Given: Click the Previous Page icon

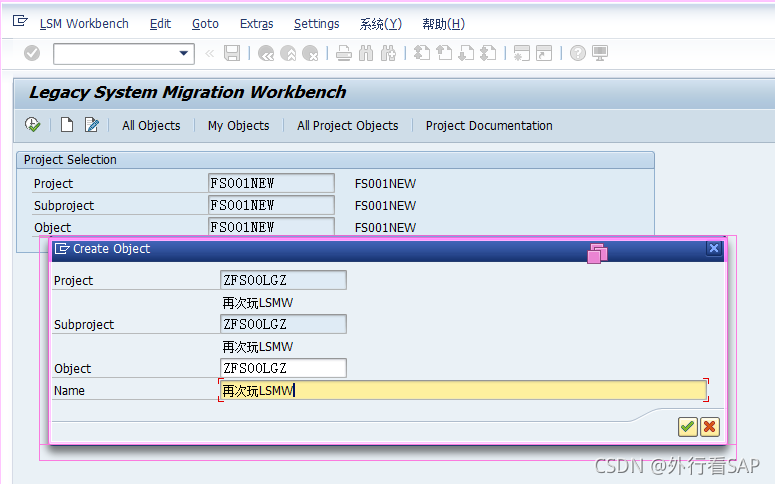Looking at the screenshot, I should point(444,53).
